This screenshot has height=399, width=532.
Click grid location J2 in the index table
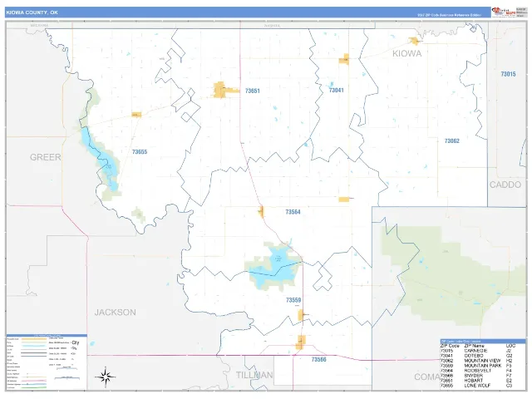(x=509, y=351)
